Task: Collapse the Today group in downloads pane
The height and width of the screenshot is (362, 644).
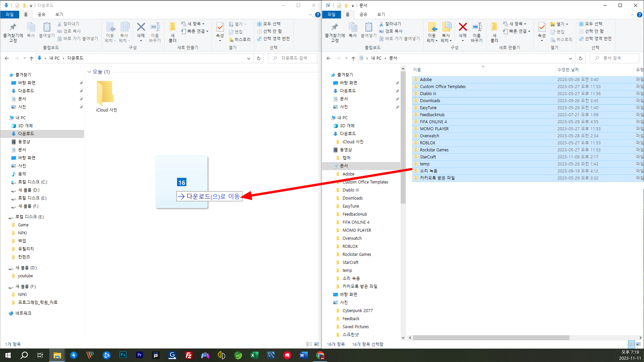Action: pyautogui.click(x=89, y=72)
